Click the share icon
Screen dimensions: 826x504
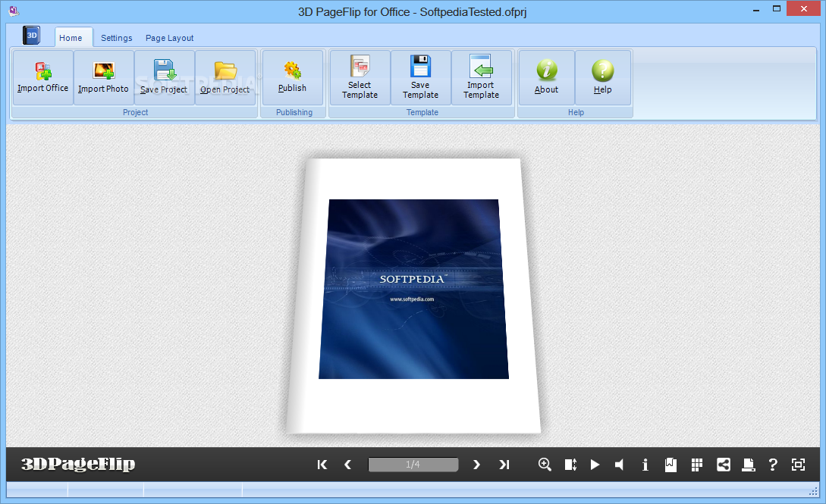coord(724,465)
